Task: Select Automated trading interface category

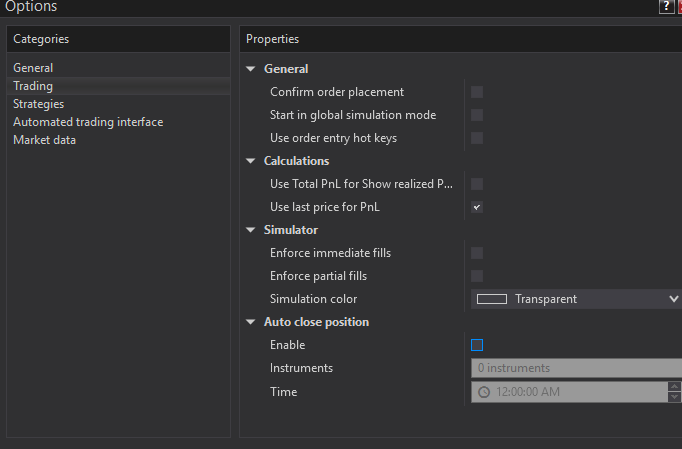Action: 88,122
